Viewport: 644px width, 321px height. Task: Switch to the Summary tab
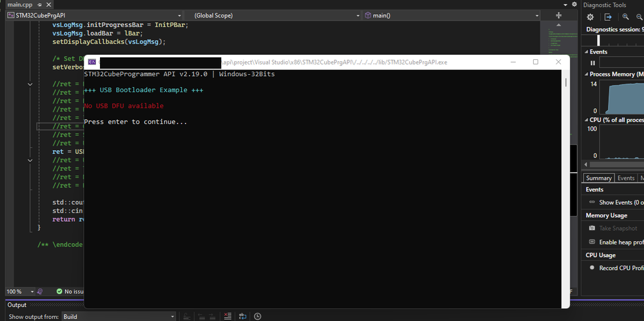click(598, 178)
